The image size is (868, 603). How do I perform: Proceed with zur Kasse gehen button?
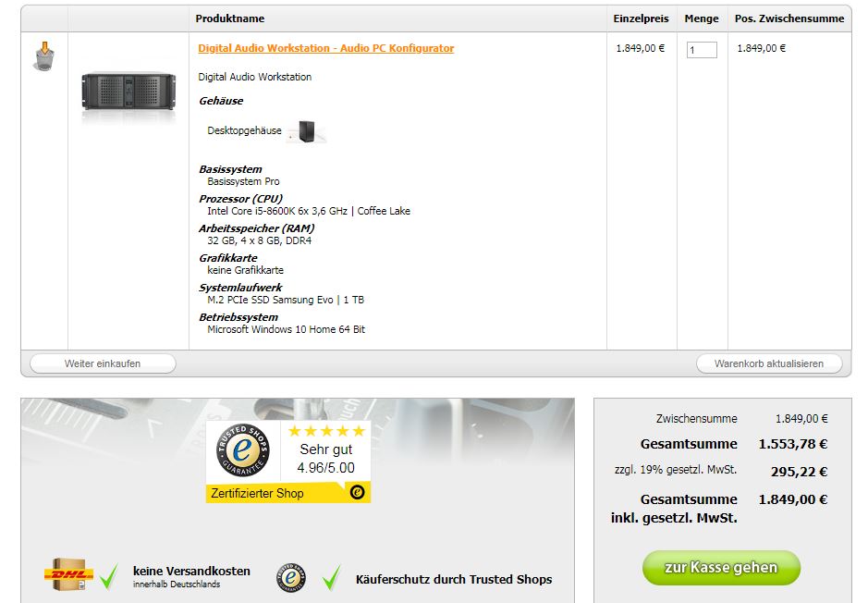pos(721,568)
